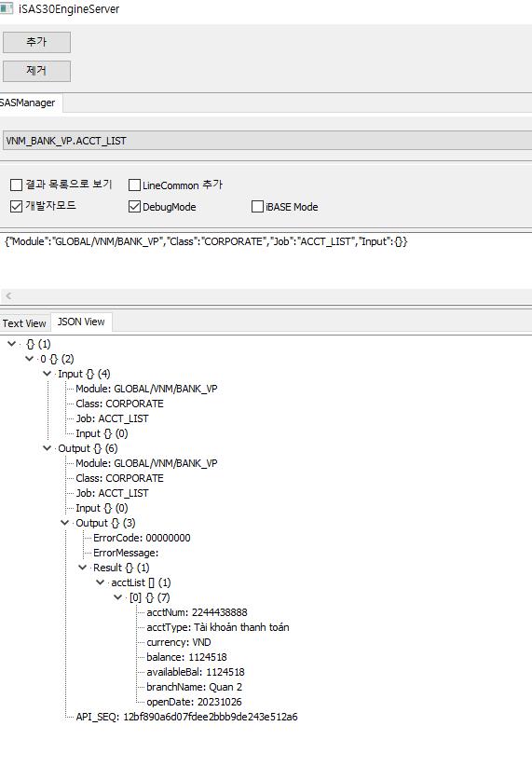
Task: Collapse the Input {} (4) node
Action: tap(47, 374)
